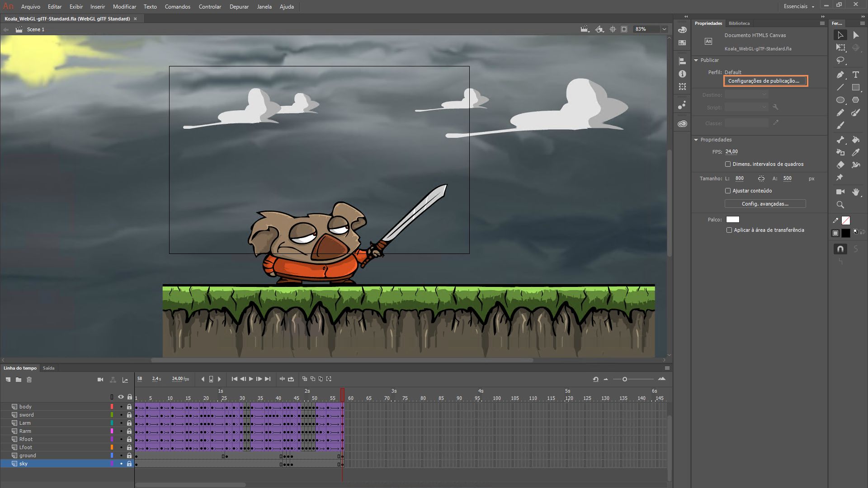
Task: Select the Eraser tool
Action: pyautogui.click(x=840, y=165)
